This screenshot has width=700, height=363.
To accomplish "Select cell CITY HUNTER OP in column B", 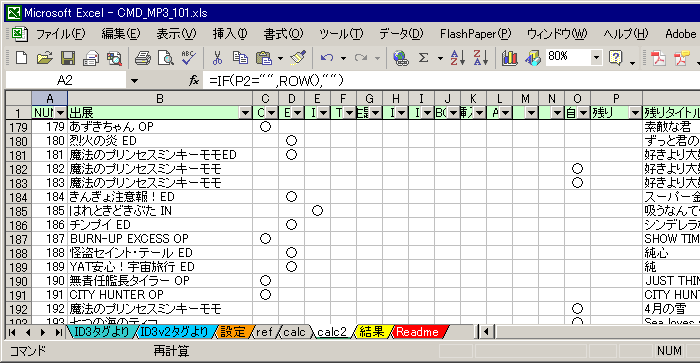I will (160, 295).
